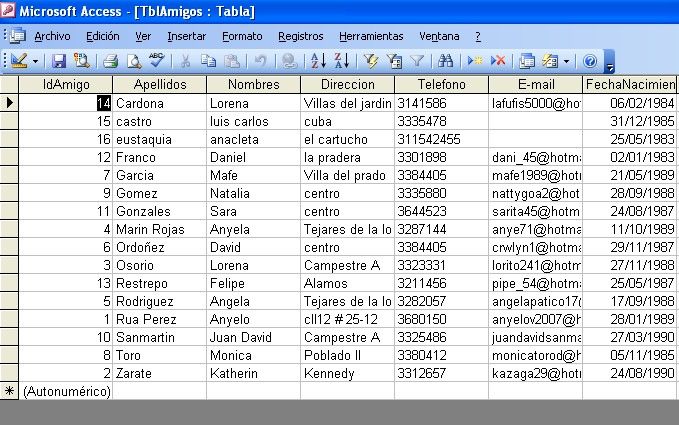Click the Telefono column header
This screenshot has height=425, width=679.
[x=441, y=84]
